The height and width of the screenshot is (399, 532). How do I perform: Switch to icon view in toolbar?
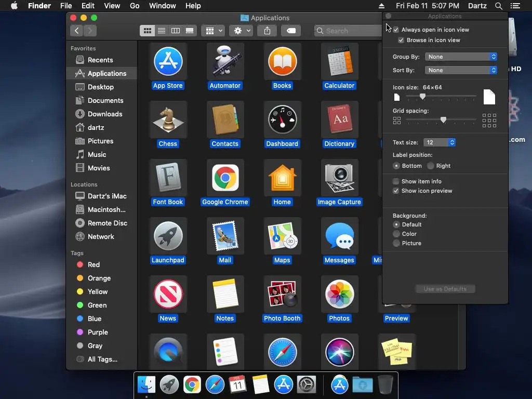coord(147,31)
